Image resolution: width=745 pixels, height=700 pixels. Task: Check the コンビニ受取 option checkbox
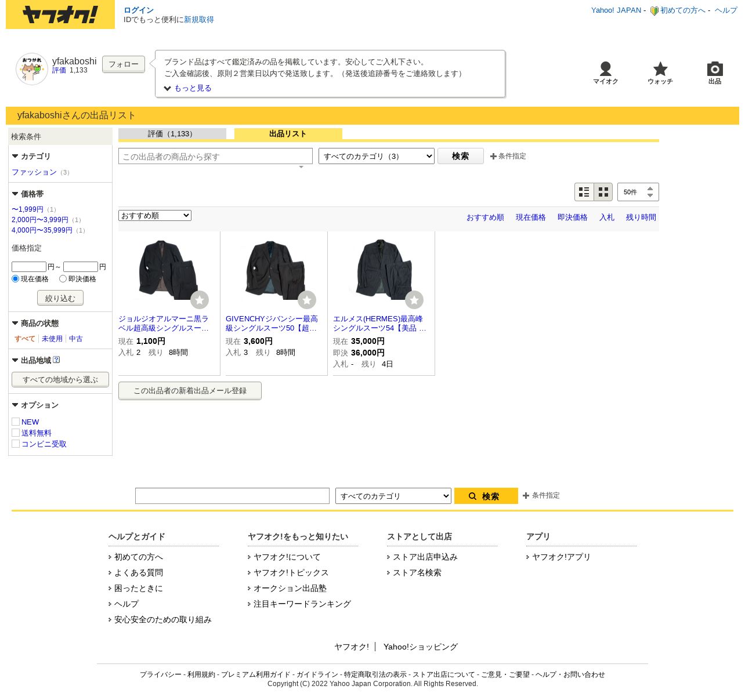click(x=16, y=444)
